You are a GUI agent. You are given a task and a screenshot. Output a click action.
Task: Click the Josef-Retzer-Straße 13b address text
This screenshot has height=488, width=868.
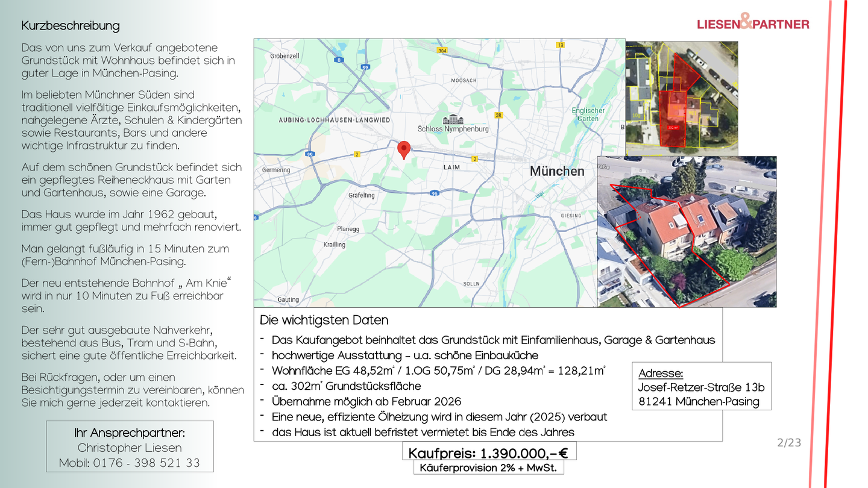701,387
